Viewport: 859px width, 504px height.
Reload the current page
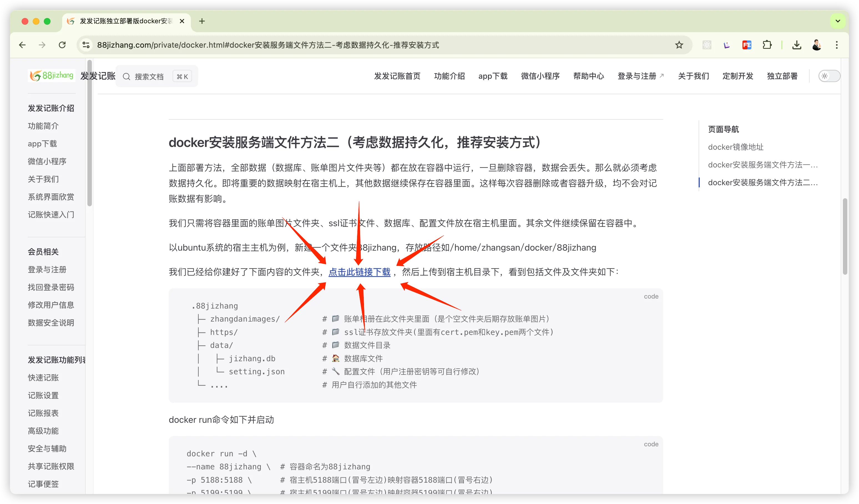(x=62, y=45)
